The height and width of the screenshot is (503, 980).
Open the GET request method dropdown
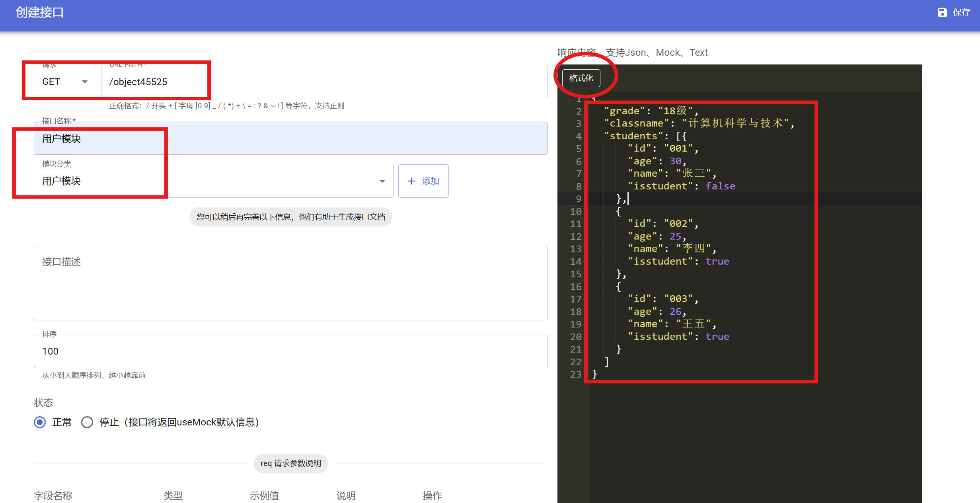tap(64, 82)
